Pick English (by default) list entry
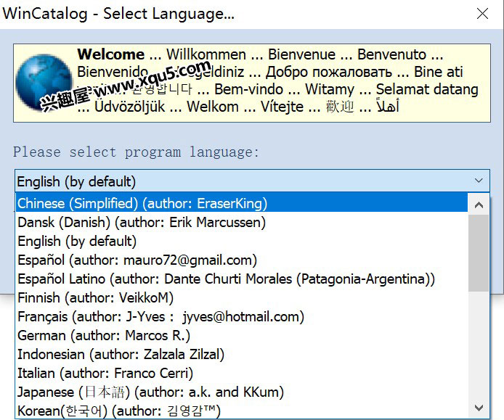Viewport: 504px width, 420px height. click(x=242, y=241)
